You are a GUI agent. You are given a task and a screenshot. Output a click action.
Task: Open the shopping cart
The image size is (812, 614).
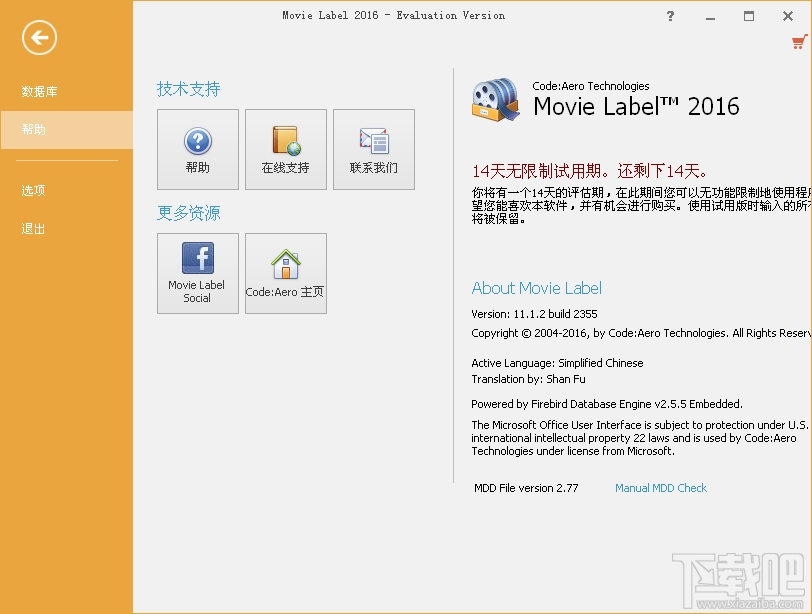798,41
